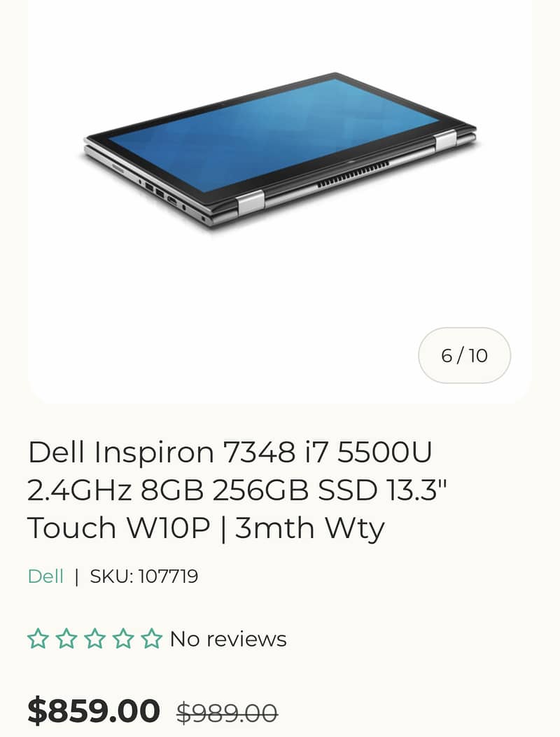Rate one star with first star icon
This screenshot has width=560, height=737.
pos(38,638)
